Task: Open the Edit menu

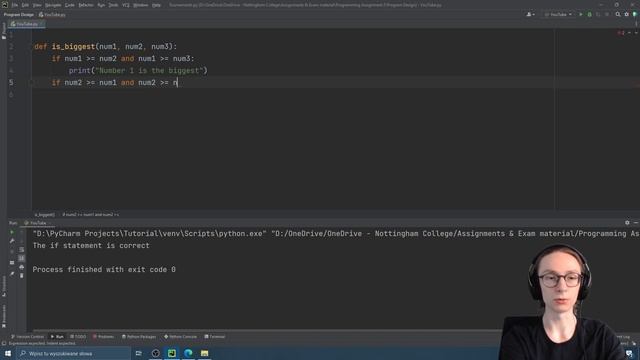Action: pyautogui.click(x=25, y=5)
